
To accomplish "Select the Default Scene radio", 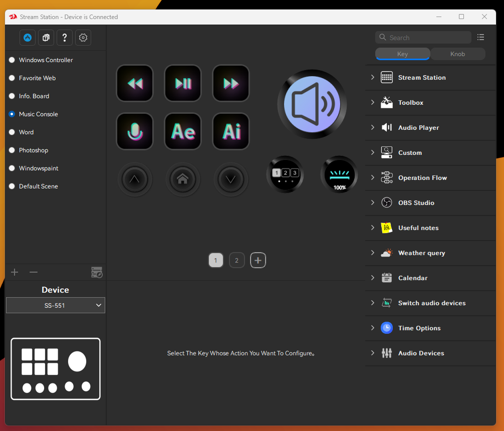I will tap(12, 186).
